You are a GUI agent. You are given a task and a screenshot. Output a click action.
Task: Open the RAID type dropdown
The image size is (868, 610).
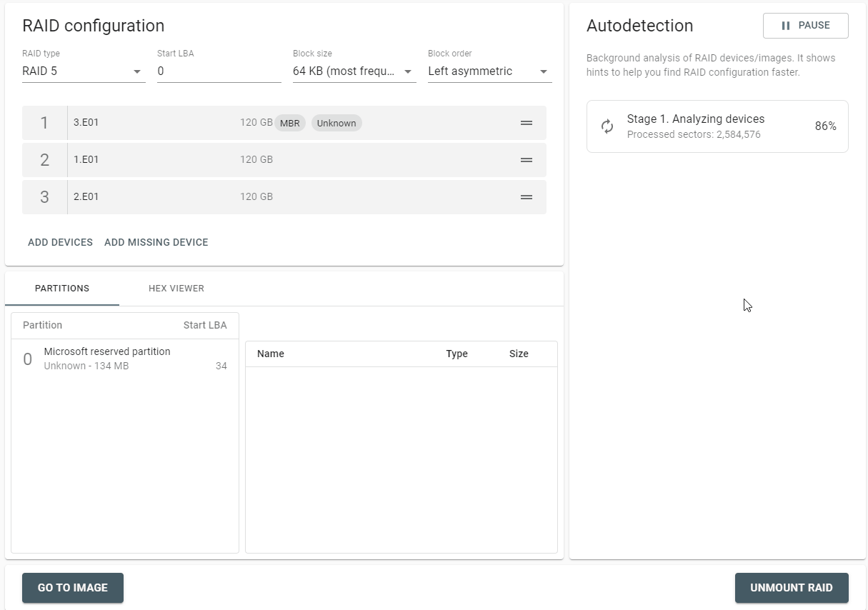84,71
